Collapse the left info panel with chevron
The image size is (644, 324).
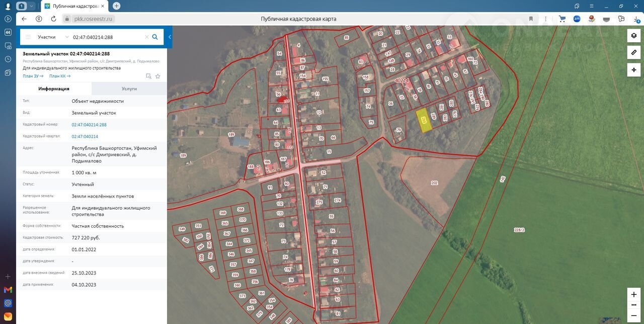(170, 37)
